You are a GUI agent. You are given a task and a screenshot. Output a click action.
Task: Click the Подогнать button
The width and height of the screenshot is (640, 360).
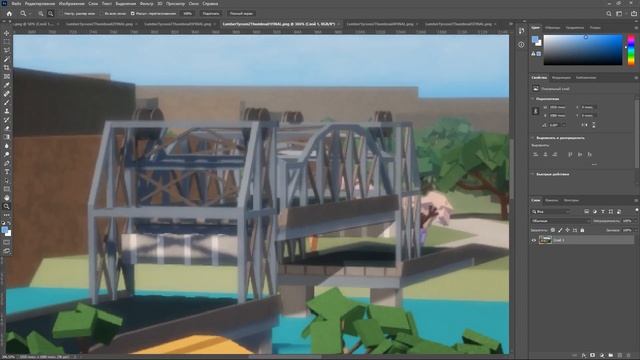211,13
